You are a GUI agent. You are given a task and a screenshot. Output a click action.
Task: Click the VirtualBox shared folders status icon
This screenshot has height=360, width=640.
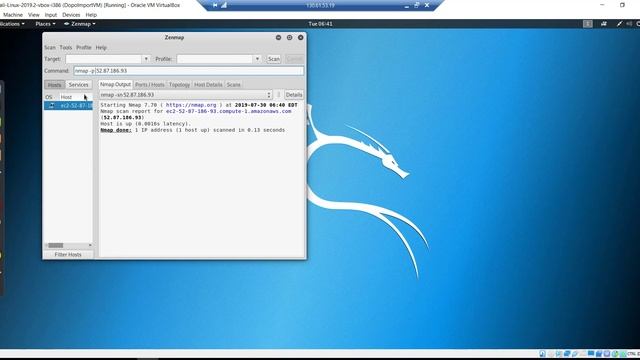click(x=583, y=353)
